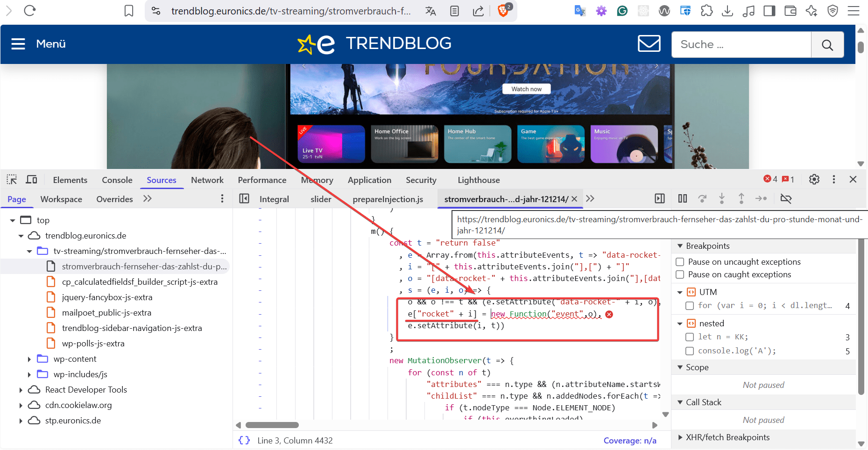Expand the stp.euronics.de node
868x450 pixels.
[x=21, y=421]
